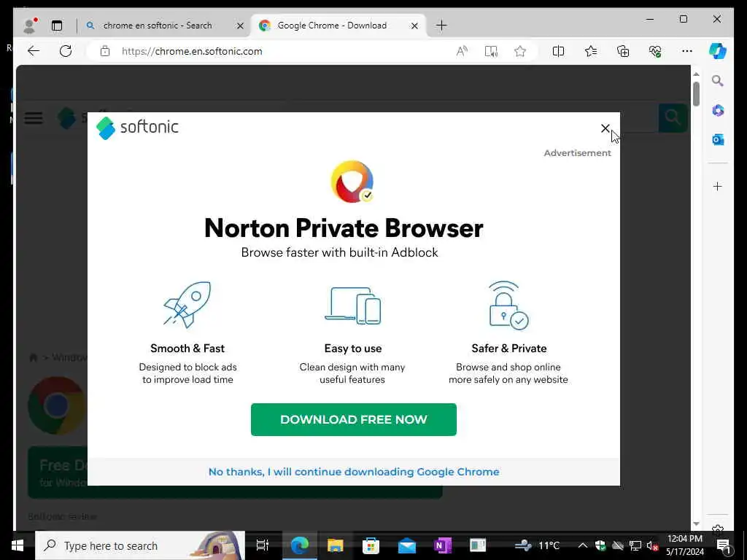Click the Norton Private Browser logo

[x=352, y=182]
